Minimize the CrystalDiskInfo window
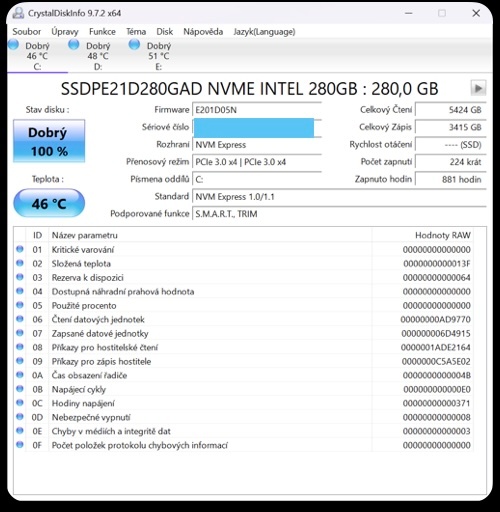 click(x=409, y=13)
